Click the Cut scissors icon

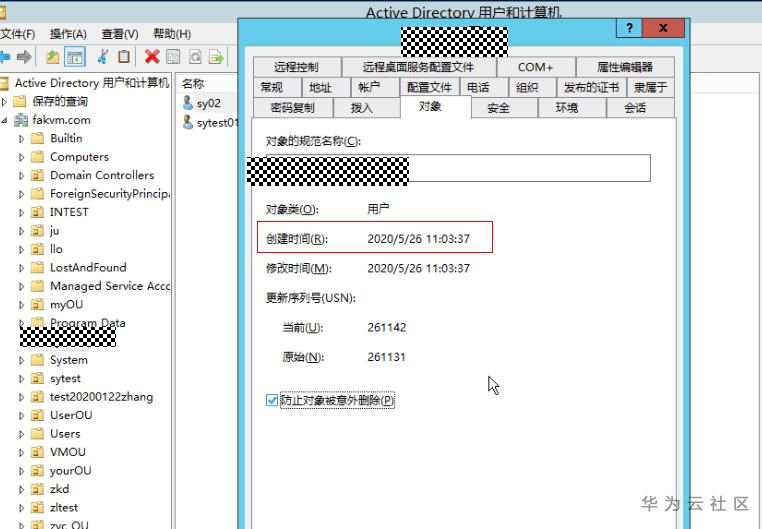tap(103, 57)
